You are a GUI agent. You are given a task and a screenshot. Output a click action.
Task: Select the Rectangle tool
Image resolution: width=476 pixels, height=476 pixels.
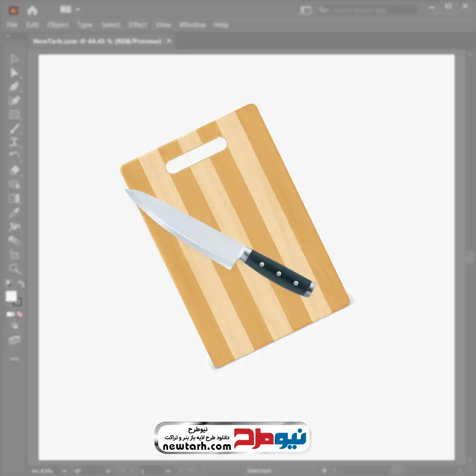point(14,114)
